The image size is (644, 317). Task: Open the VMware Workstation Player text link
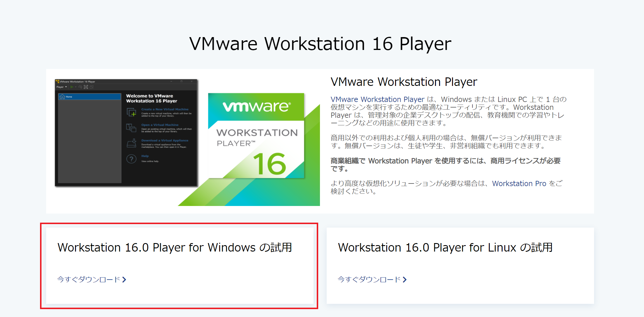click(x=377, y=100)
